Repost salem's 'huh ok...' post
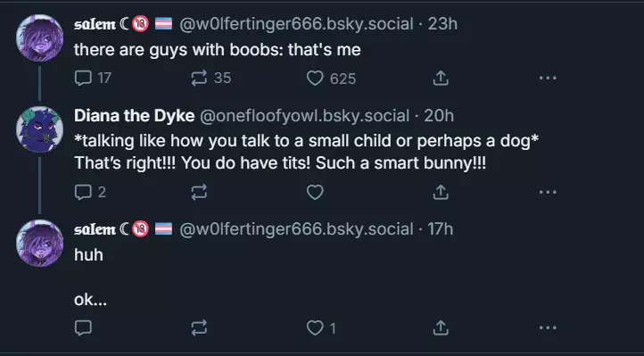The height and width of the screenshot is (356, 644). [x=199, y=327]
